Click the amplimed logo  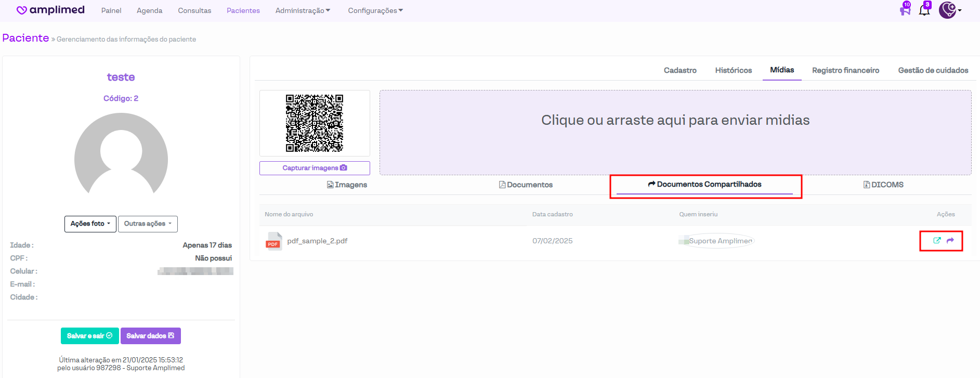click(x=50, y=10)
